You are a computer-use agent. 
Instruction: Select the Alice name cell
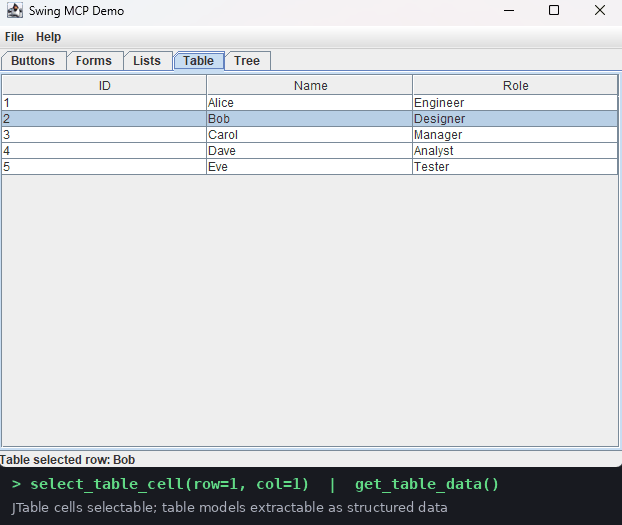click(x=309, y=103)
